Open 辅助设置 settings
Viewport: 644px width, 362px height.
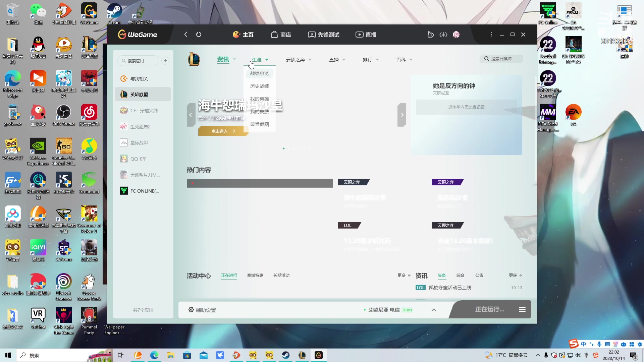tap(202, 310)
